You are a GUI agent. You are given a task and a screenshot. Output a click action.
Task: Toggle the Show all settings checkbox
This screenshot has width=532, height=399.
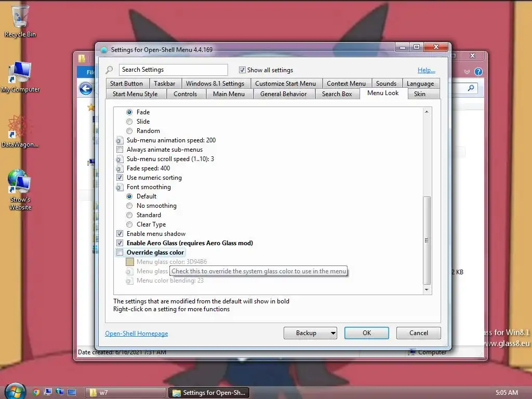pos(242,70)
